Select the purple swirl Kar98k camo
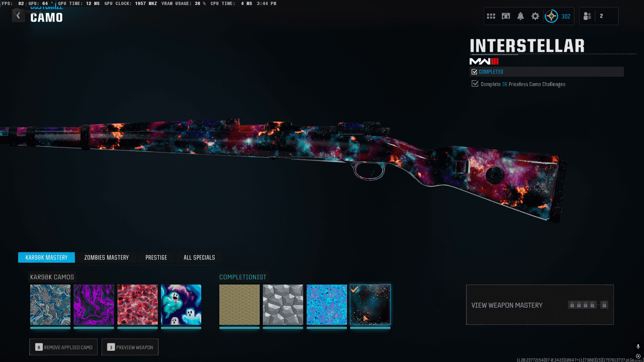This screenshot has width=644, height=362. pos(94,305)
